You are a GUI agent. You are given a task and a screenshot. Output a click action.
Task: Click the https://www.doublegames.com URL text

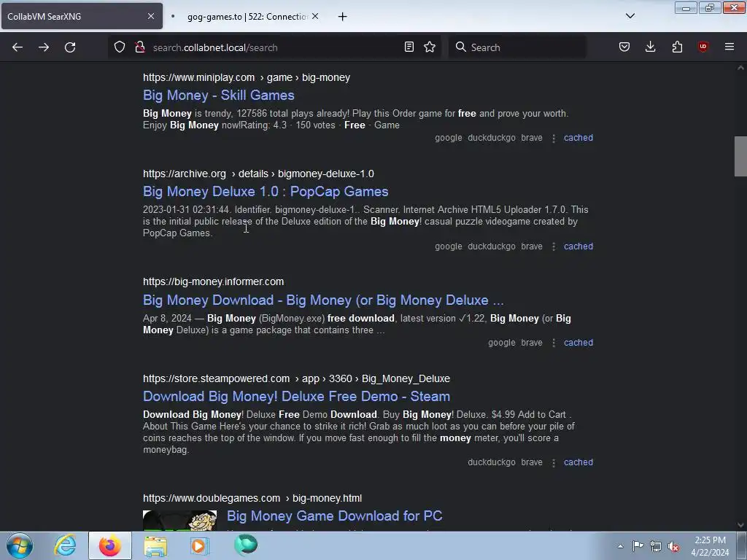212,498
